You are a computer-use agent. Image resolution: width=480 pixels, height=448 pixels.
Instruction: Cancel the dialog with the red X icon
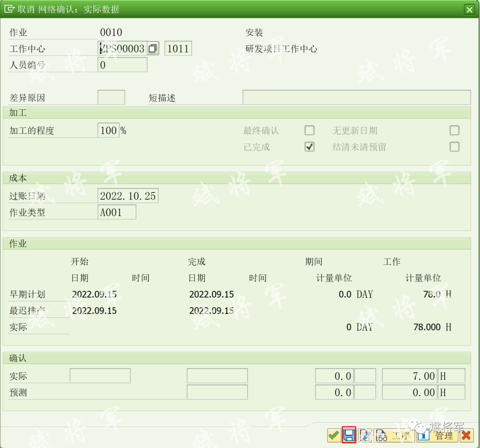click(466, 435)
